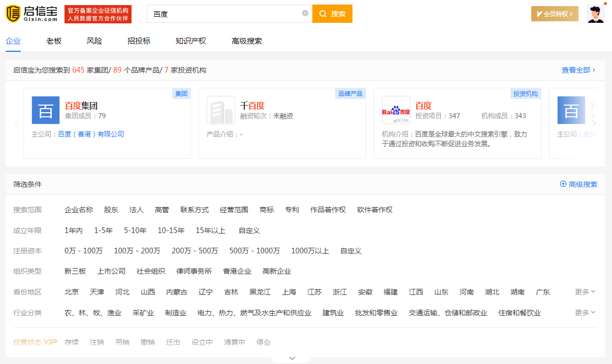The image size is (612, 364).
Task: Select the 上市公司 organization type
Action: tap(111, 271)
